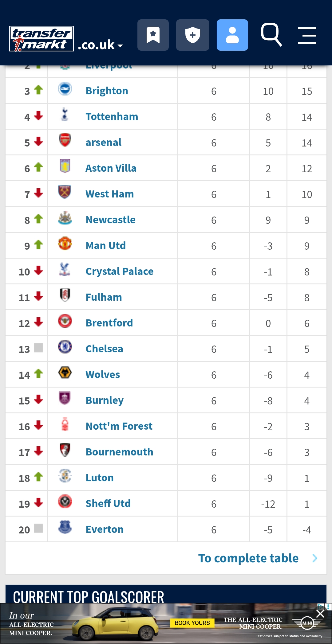Click BOOK YOURS ad button
Screen dimensions: 332x644
pos(192,623)
